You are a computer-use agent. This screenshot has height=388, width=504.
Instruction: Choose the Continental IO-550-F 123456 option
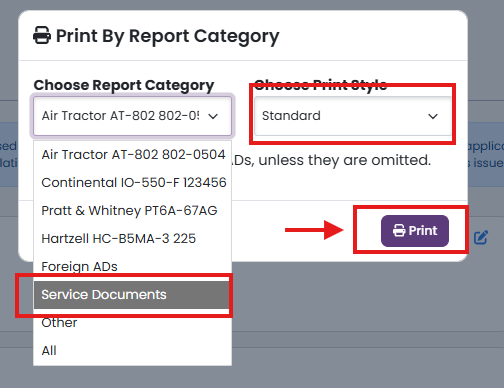(133, 183)
